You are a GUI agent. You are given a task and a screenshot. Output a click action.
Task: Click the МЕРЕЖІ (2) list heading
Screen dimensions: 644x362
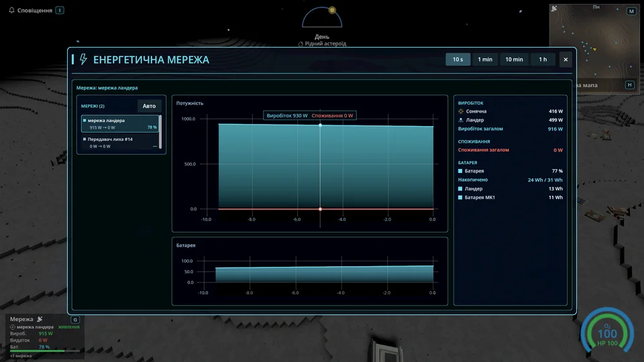click(x=93, y=106)
